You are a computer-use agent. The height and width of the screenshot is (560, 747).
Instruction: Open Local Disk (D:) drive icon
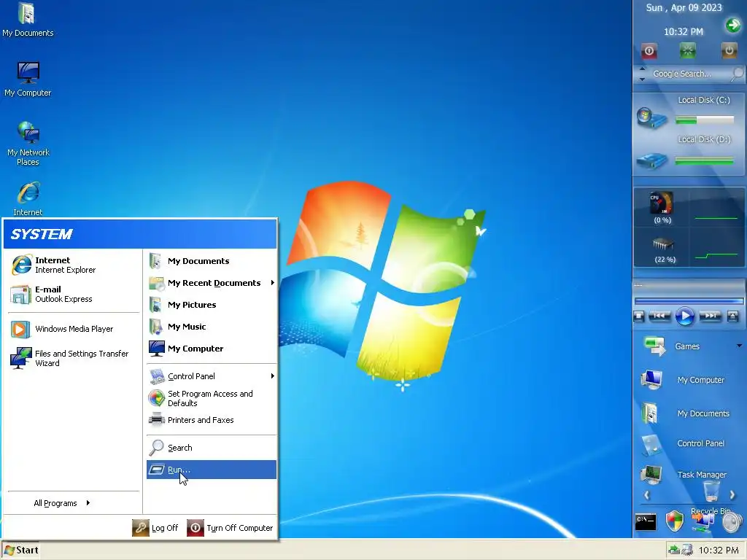tap(651, 160)
